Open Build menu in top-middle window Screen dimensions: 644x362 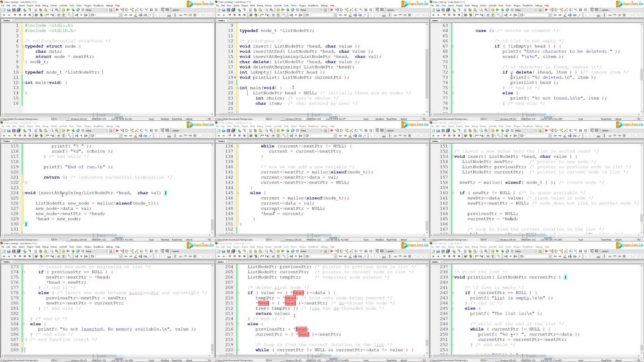252,6
